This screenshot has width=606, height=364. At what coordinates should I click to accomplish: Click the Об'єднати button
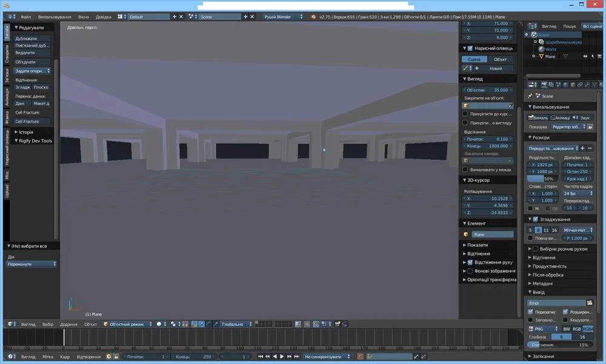[32, 62]
